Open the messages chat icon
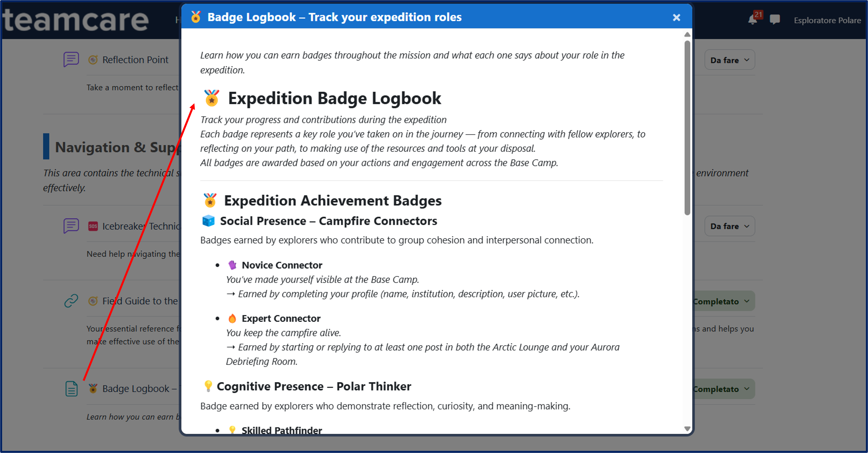 775,20
